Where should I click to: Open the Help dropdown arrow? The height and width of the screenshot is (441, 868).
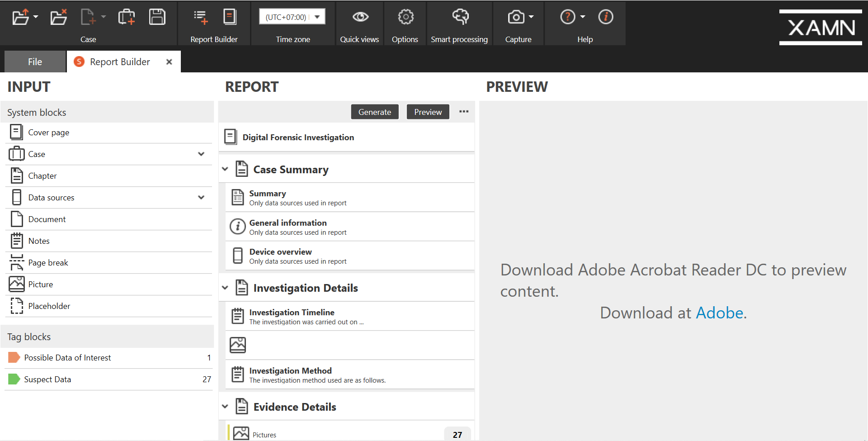(583, 17)
